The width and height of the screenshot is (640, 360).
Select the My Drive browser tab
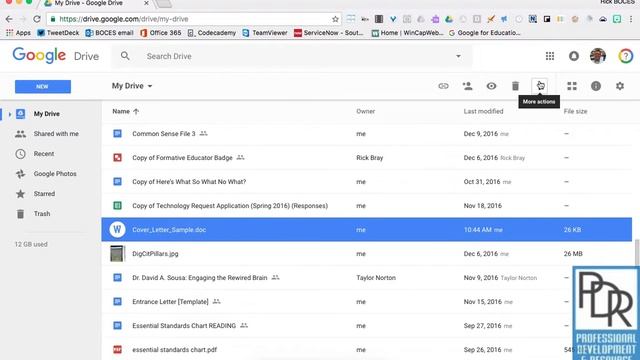point(96,3)
